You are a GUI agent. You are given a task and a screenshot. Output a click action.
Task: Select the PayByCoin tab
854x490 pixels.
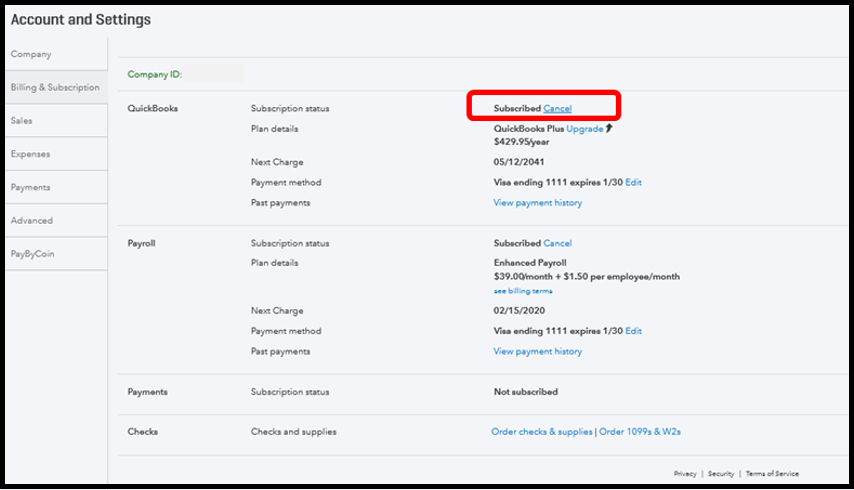point(56,254)
